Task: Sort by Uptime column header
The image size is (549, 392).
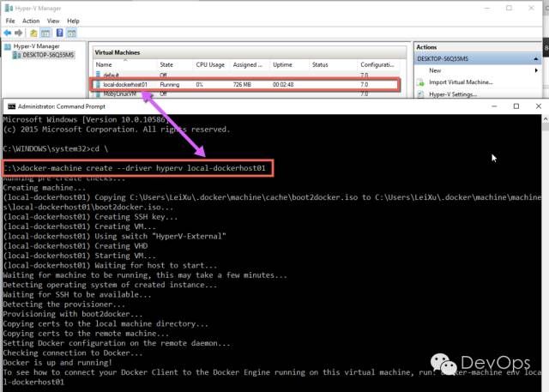Action: [282, 64]
